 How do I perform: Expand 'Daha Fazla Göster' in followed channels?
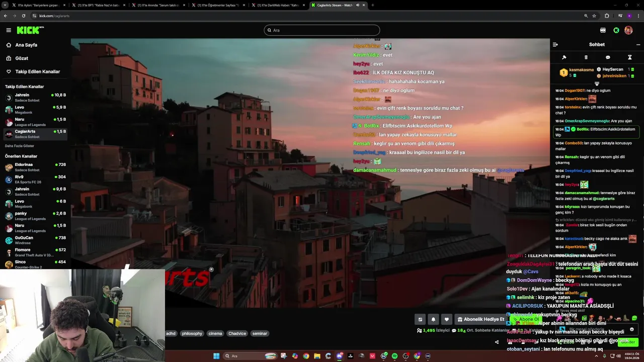pyautogui.click(x=20, y=146)
